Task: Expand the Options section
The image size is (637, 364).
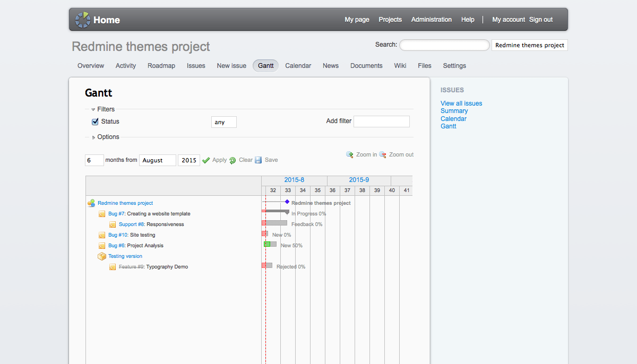Action: pyautogui.click(x=106, y=137)
